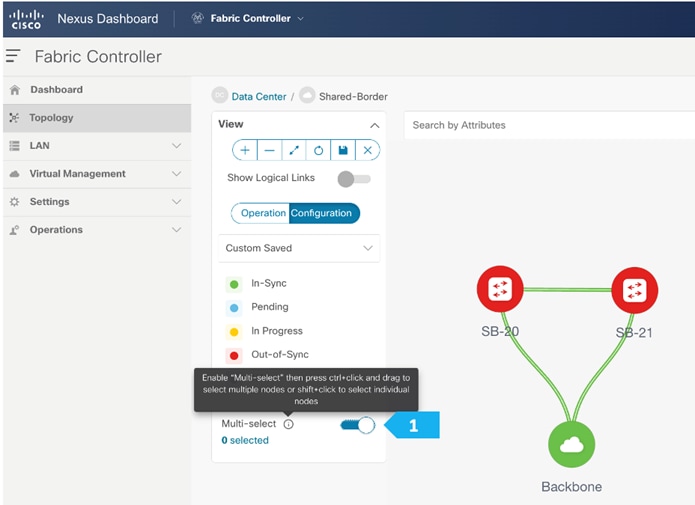Viewport: 695px width, 505px height.
Task: Click the Topology sidebar icon
Action: tap(14, 118)
